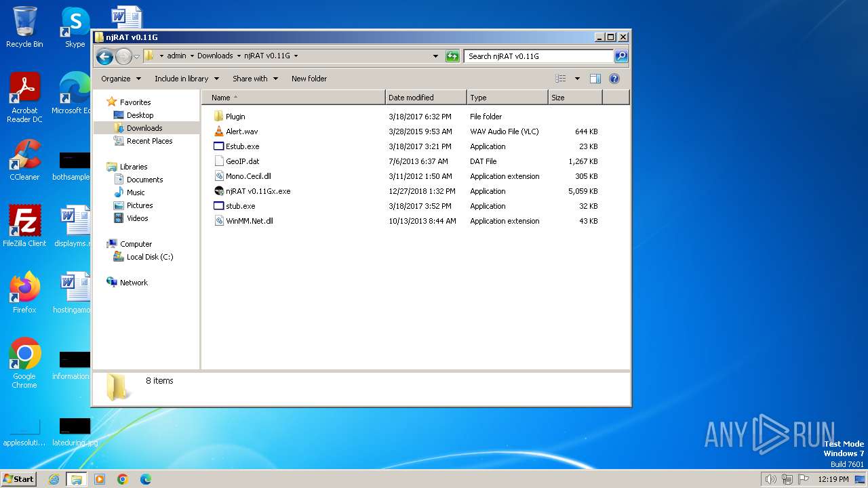
Task: Click the search magnifier icon
Action: (621, 56)
